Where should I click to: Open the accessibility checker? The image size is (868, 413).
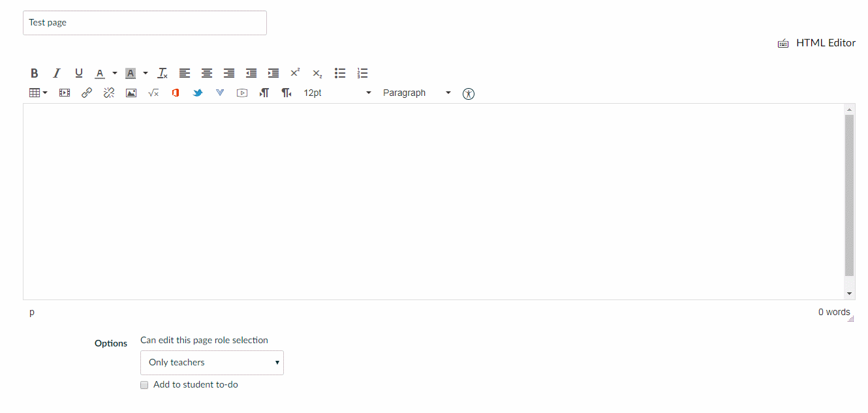tap(469, 93)
